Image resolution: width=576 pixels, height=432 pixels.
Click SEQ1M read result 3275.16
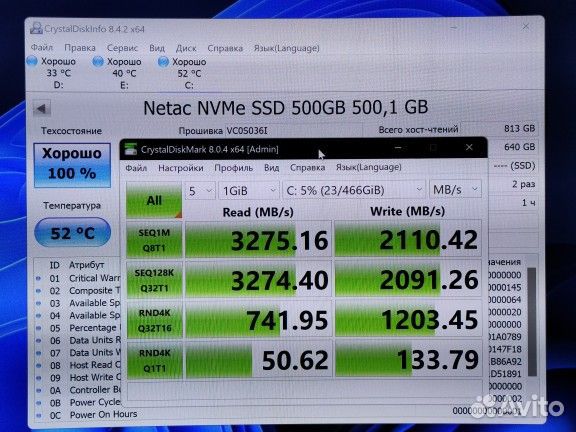(x=259, y=240)
